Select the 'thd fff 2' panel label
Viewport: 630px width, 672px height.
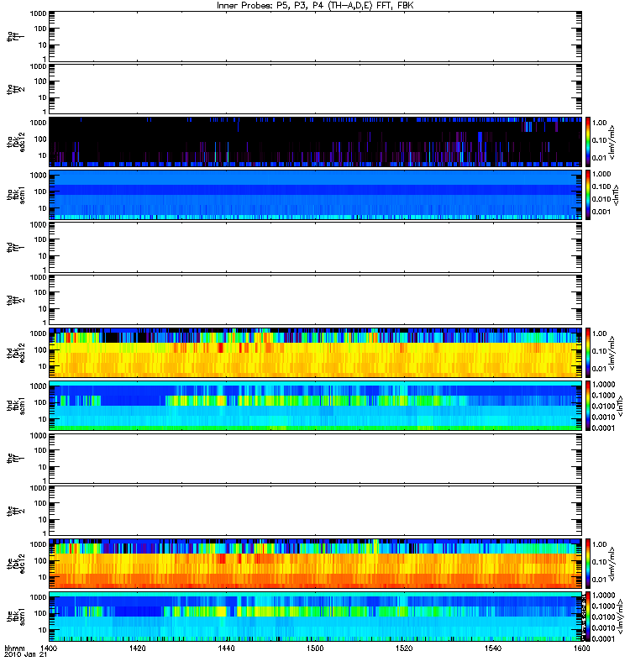coord(16,301)
